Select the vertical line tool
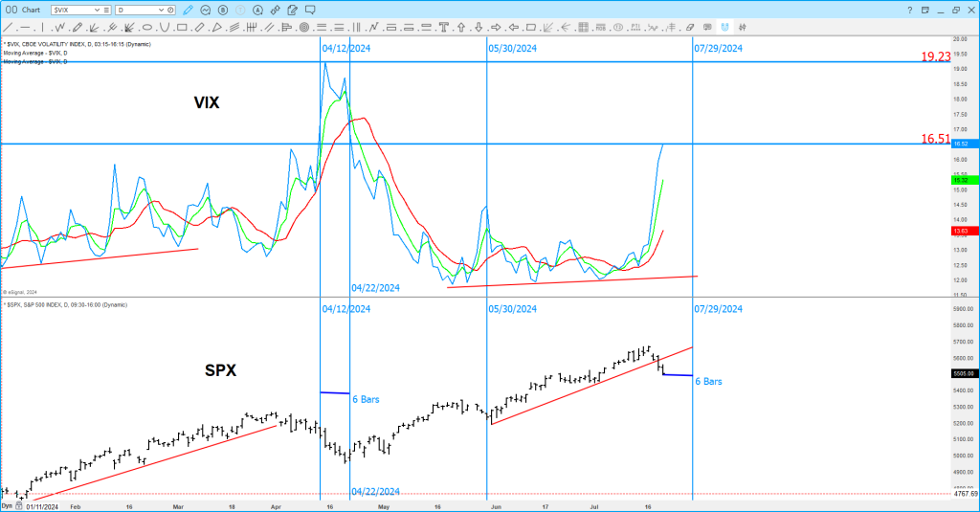980x512 pixels. 42,28
